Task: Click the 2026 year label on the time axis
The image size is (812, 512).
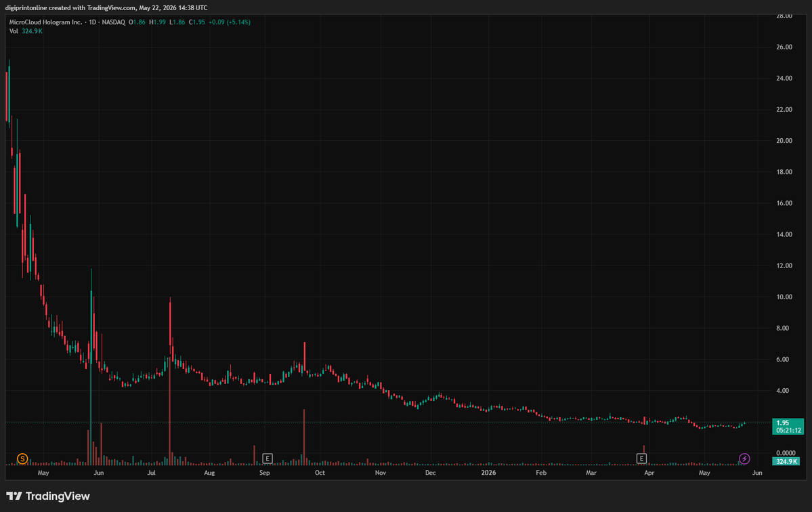Action: [x=488, y=473]
